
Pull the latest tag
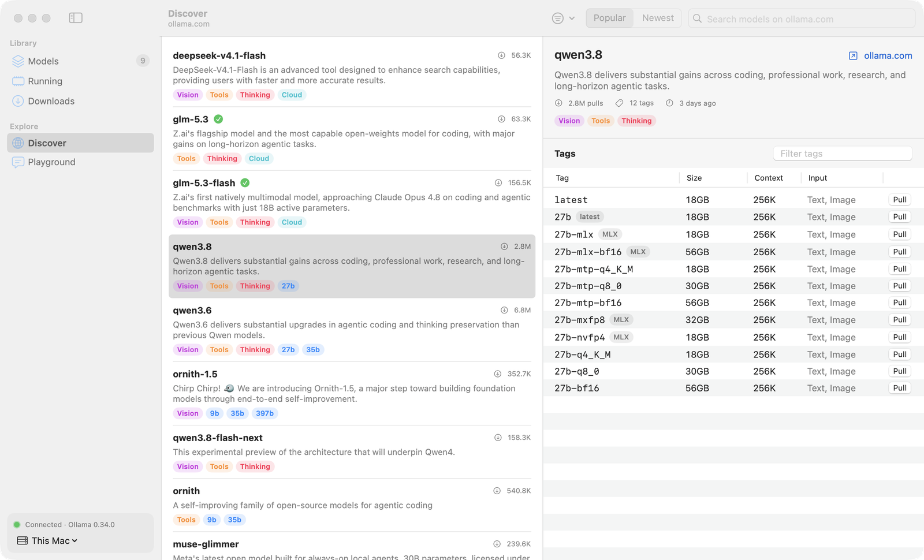pos(900,200)
